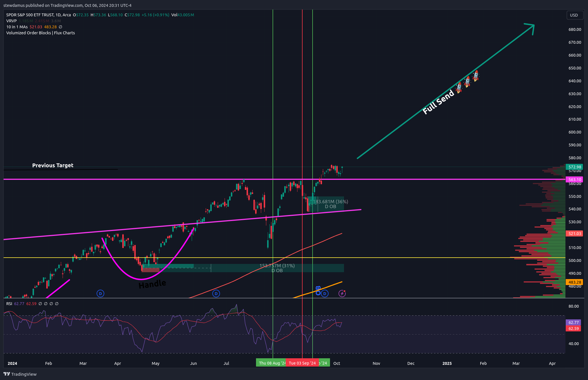Select the Previous Target text annotation
This screenshot has width=588, height=380.
(x=53, y=165)
